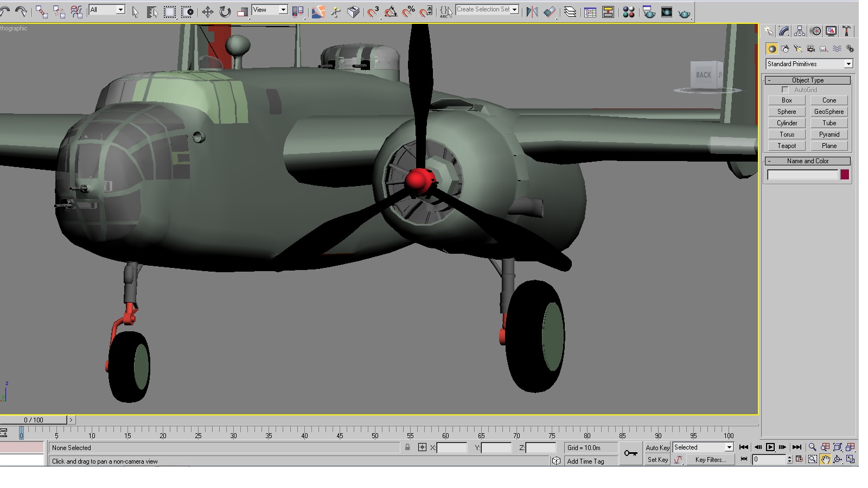The height and width of the screenshot is (488, 868).
Task: Select the Move tool in toolbar
Action: pyautogui.click(x=207, y=11)
